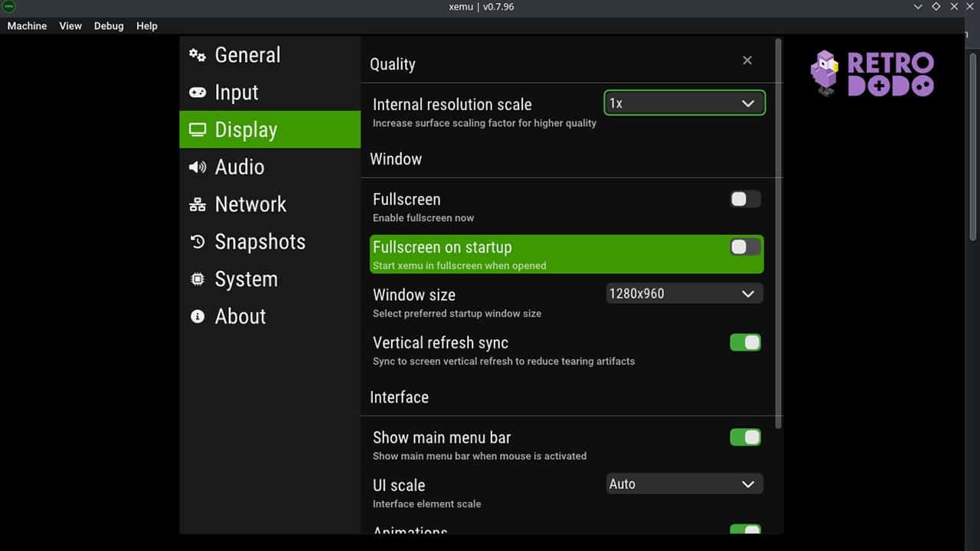Screen dimensions: 980x551
Task: Select the Audio speaker icon
Action: pos(197,167)
